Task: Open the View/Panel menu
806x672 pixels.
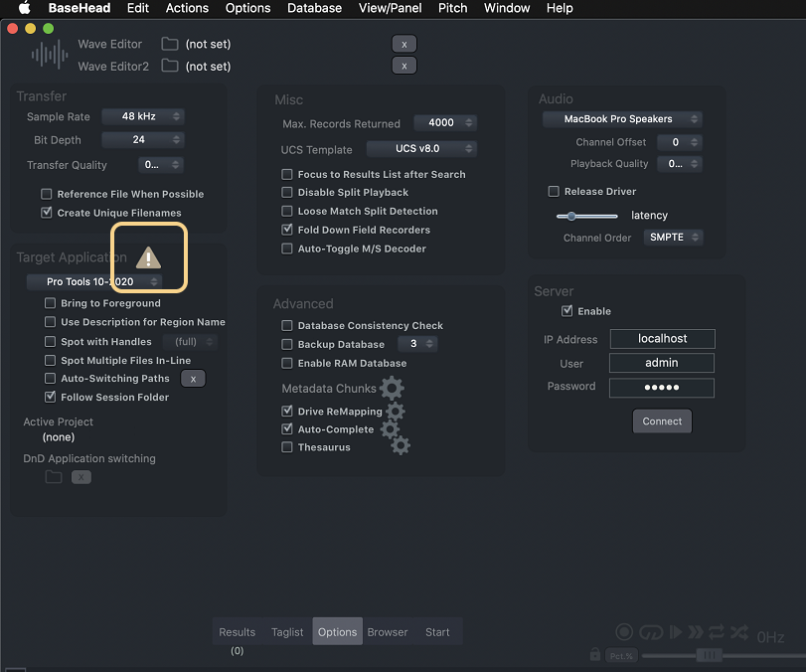Action: click(391, 8)
